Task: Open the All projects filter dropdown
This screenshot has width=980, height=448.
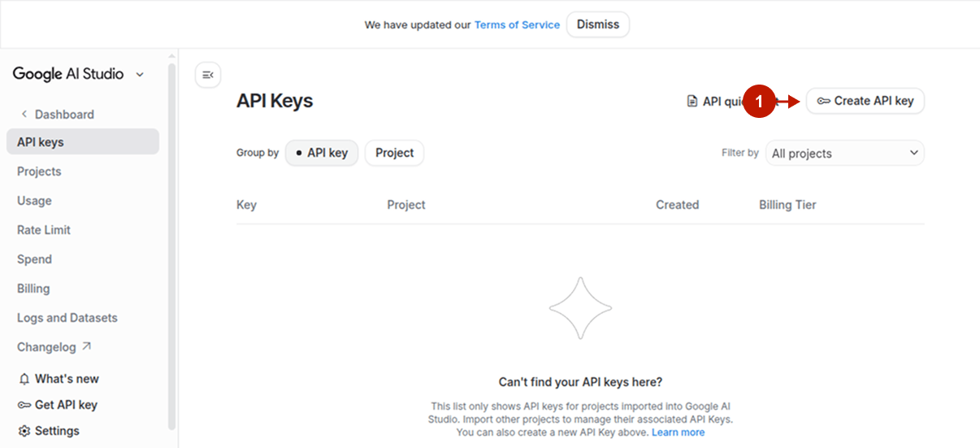Action: point(845,153)
